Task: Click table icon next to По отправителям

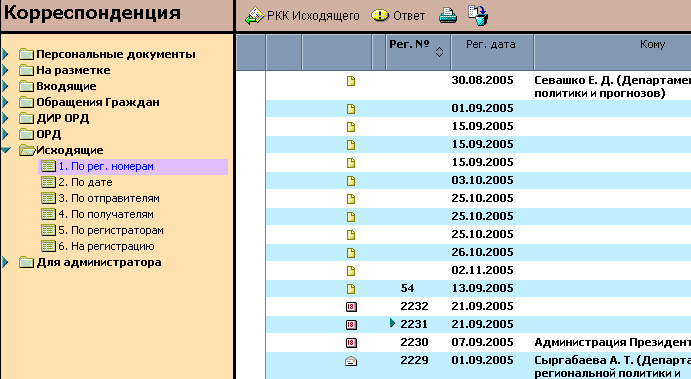Action: 48,198
